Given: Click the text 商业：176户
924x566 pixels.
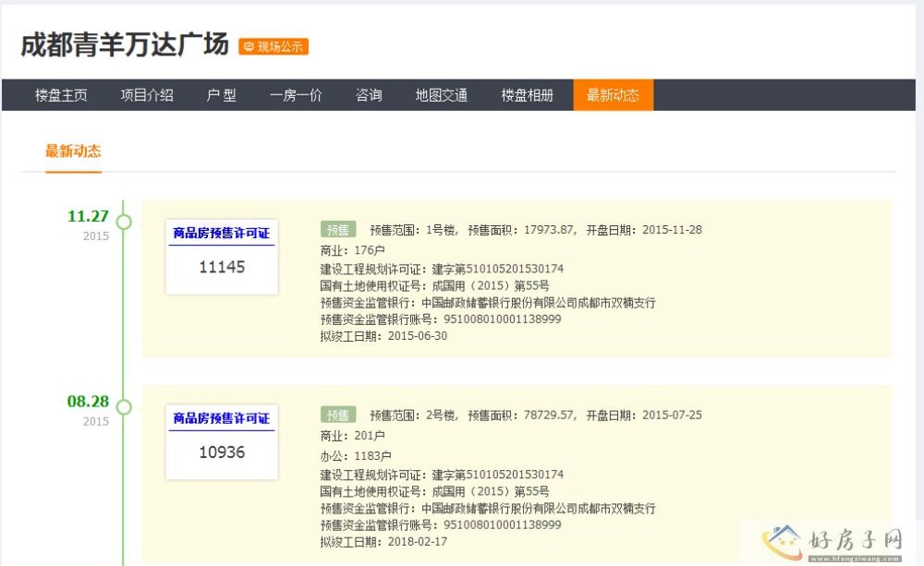Looking at the screenshot, I should click(x=352, y=250).
